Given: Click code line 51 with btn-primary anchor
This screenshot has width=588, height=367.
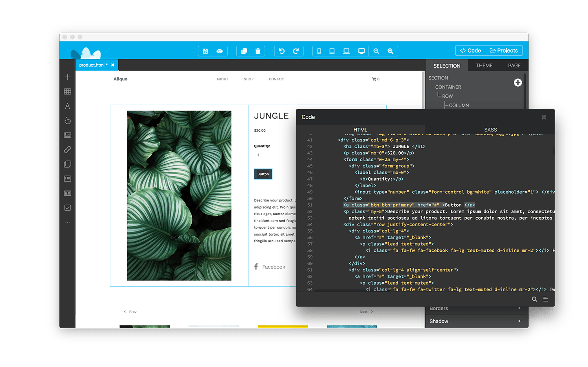Looking at the screenshot, I should coord(409,205).
